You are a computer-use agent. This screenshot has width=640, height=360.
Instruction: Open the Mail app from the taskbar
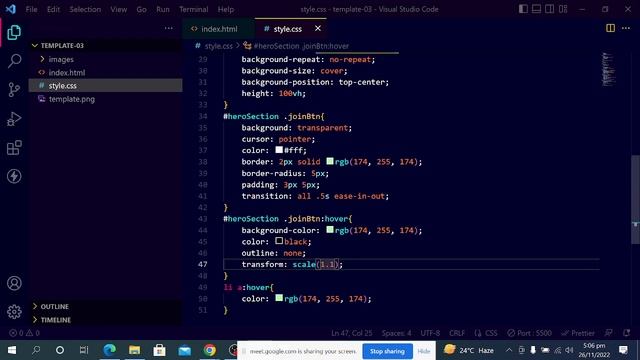[x=184, y=350]
